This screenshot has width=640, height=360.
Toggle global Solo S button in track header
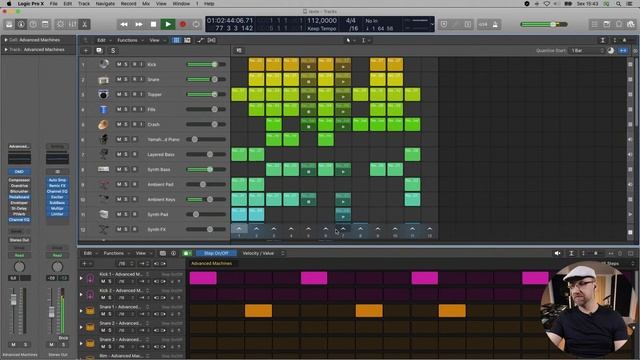point(113,51)
